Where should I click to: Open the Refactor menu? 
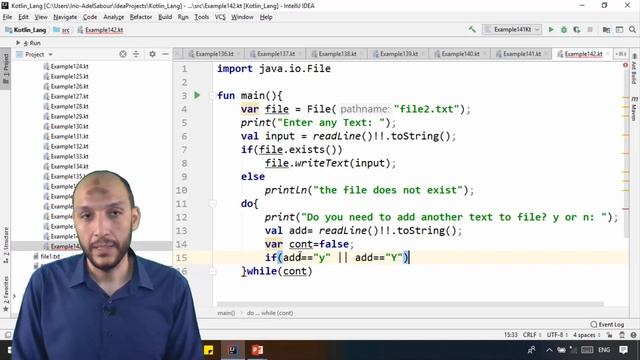pyautogui.click(x=141, y=17)
